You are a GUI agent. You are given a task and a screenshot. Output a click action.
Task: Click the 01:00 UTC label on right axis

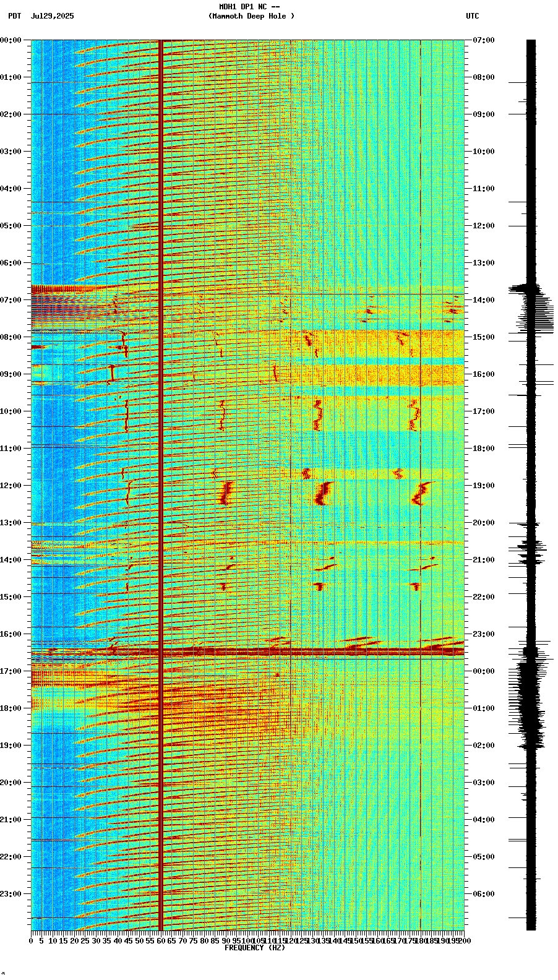[484, 708]
